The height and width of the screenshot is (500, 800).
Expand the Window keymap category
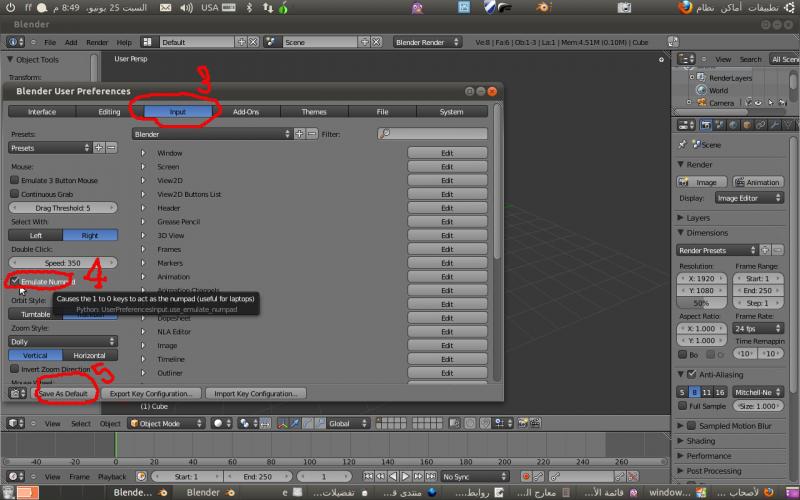[143, 153]
